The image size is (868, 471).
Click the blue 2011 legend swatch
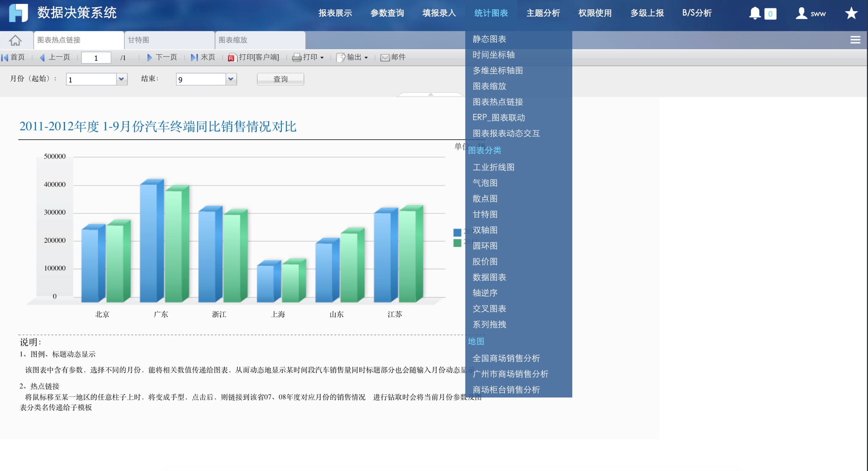point(457,232)
